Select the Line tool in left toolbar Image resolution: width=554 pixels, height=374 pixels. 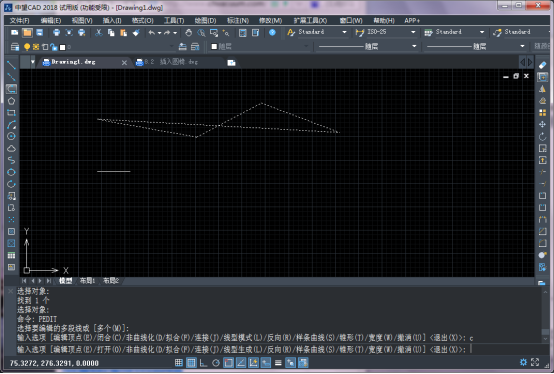(11, 65)
